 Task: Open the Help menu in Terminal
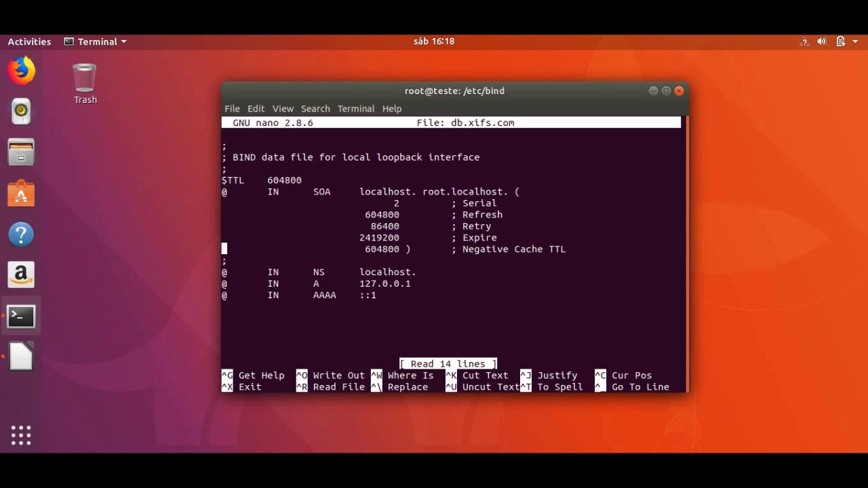point(392,108)
